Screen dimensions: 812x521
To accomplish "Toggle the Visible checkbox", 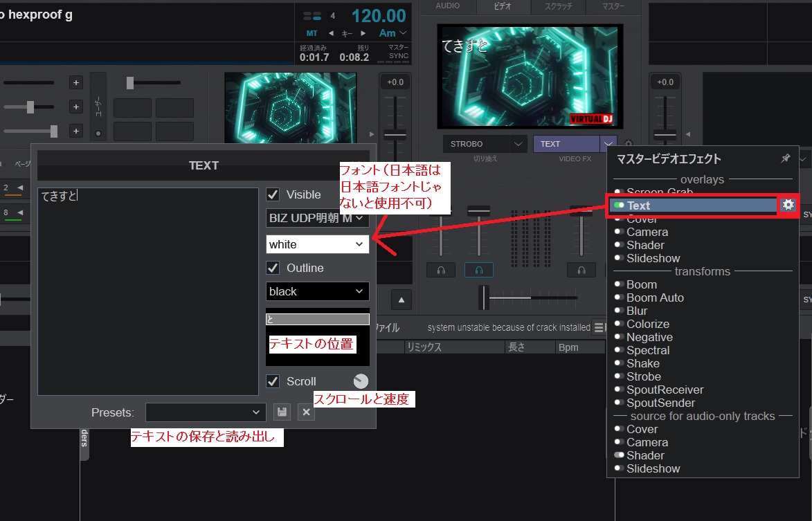I will 273,194.
